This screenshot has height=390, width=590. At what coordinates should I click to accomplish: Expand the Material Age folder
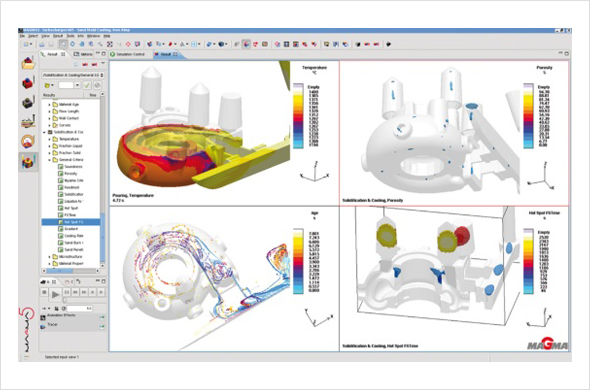[x=49, y=104]
